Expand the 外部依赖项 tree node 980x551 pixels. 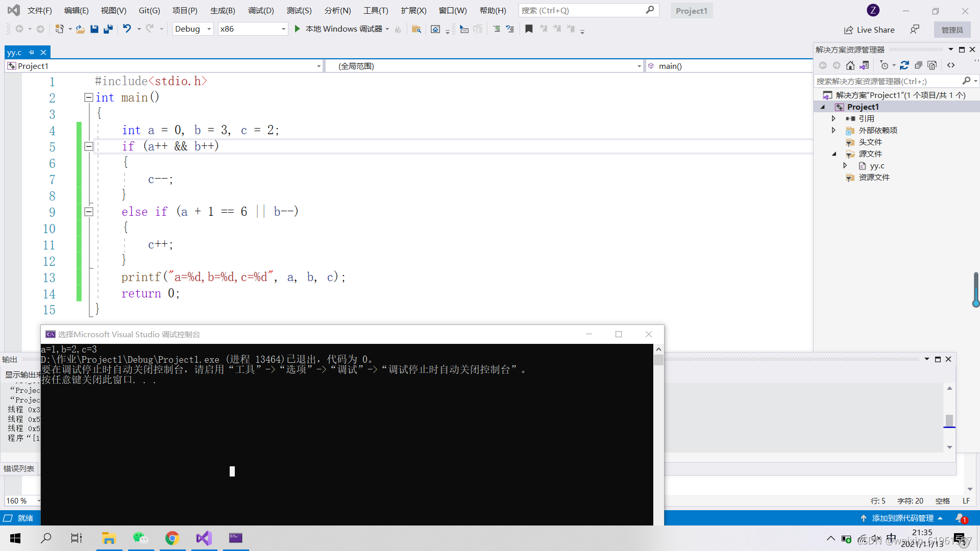click(834, 130)
